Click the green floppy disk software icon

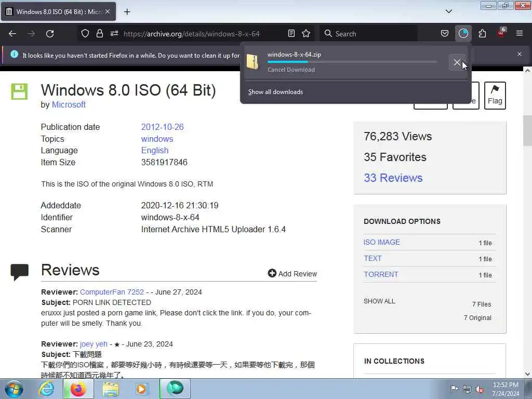[x=19, y=91]
